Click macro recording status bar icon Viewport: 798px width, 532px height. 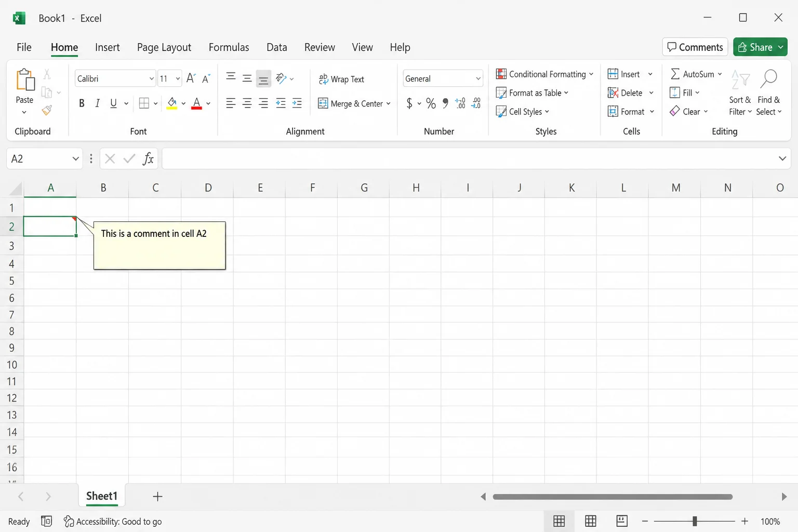46,521
